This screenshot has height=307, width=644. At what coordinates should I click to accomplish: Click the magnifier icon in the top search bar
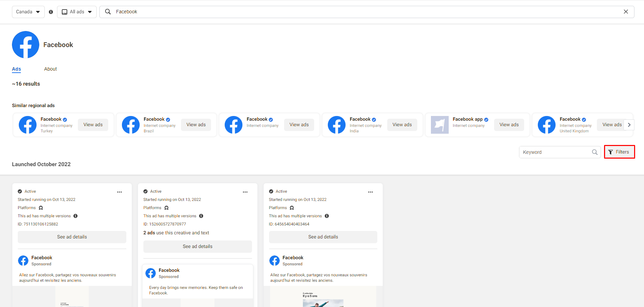click(108, 12)
